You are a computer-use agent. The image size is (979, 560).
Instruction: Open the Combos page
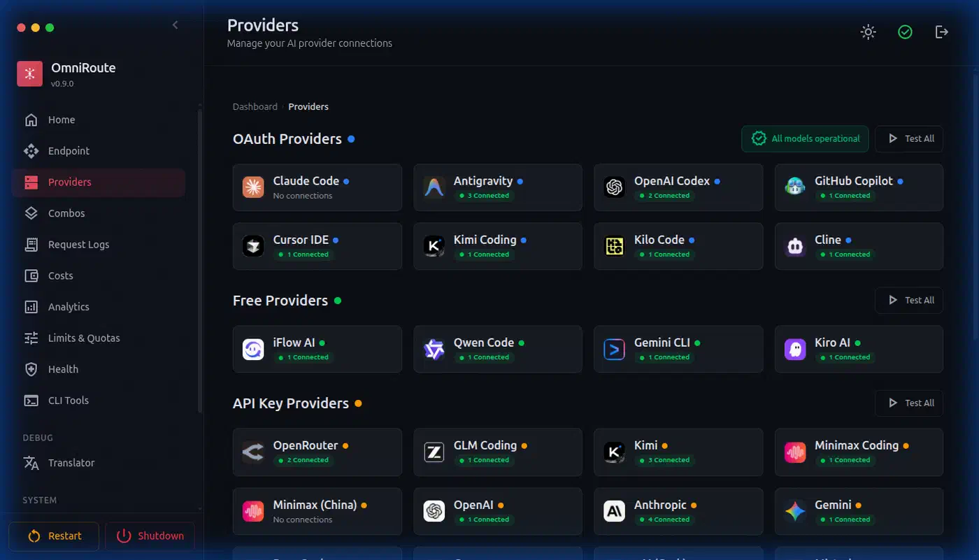[99, 213]
